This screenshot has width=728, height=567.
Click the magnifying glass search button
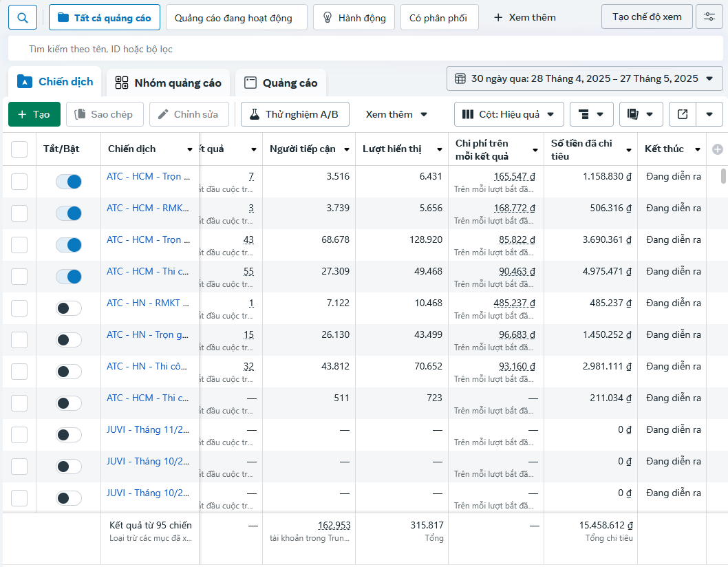coord(22,18)
